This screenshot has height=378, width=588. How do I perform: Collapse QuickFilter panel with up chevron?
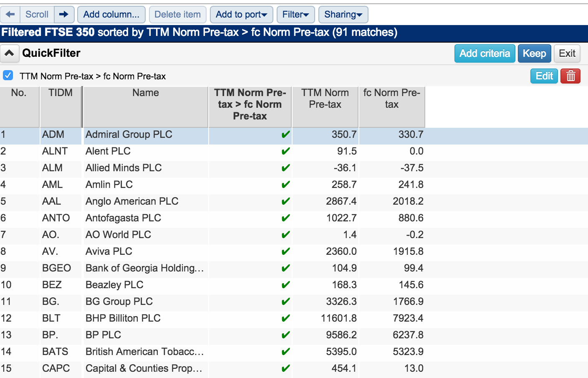(x=9, y=53)
